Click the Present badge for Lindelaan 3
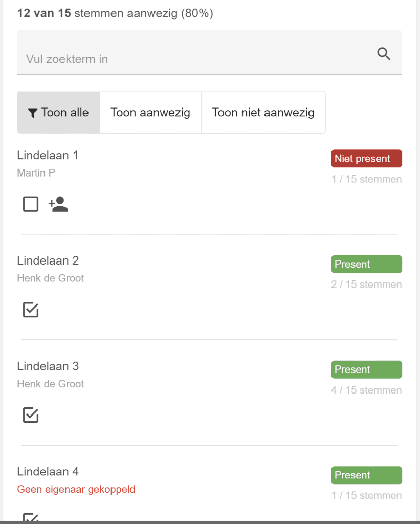 click(x=366, y=369)
